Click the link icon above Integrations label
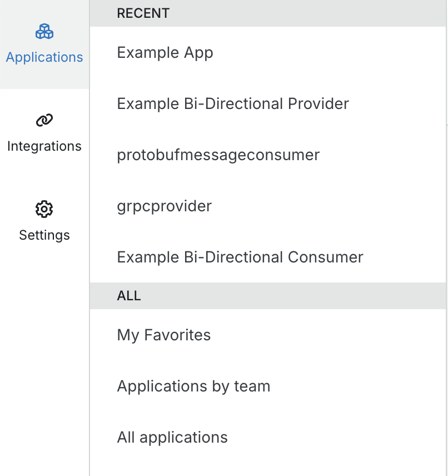The image size is (448, 476). [44, 119]
